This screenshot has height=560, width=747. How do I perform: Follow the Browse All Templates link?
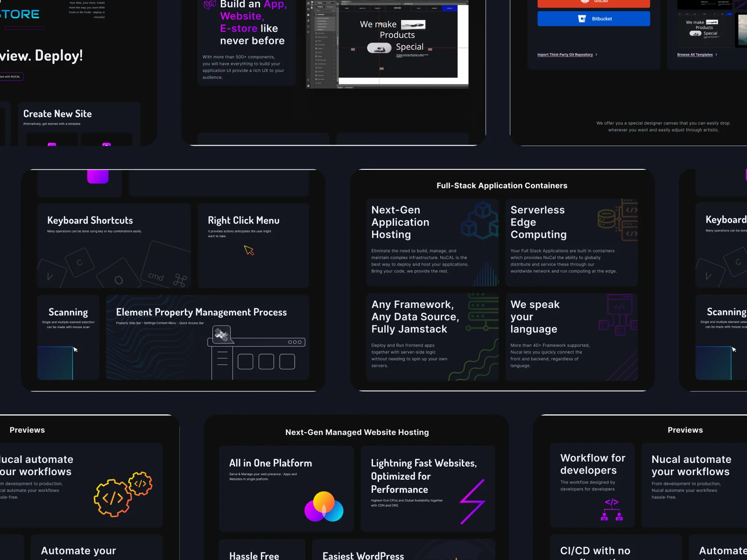point(695,55)
